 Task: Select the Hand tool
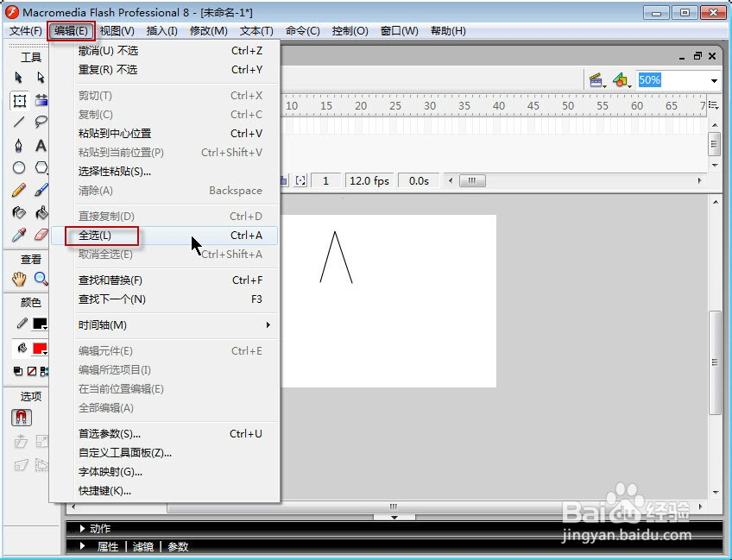19,280
